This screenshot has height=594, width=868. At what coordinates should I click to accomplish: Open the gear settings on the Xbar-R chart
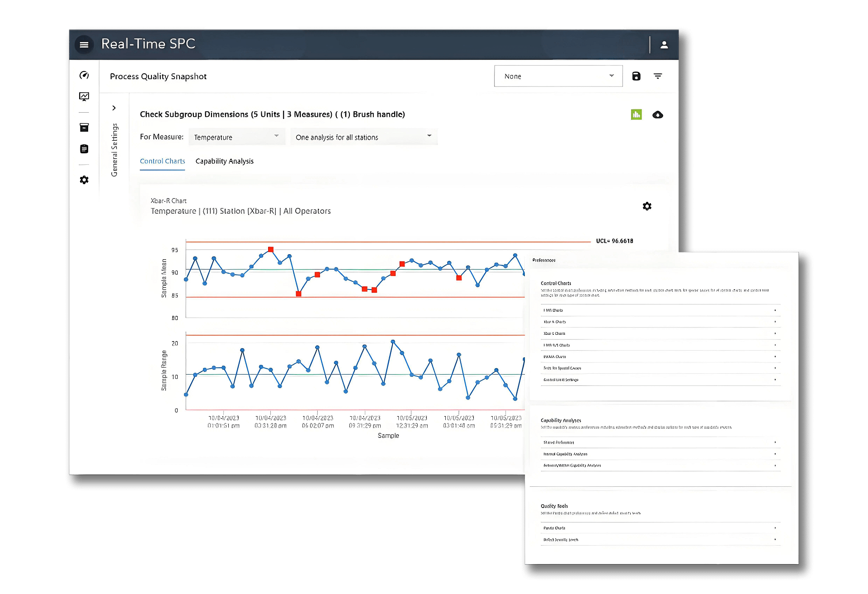tap(647, 206)
